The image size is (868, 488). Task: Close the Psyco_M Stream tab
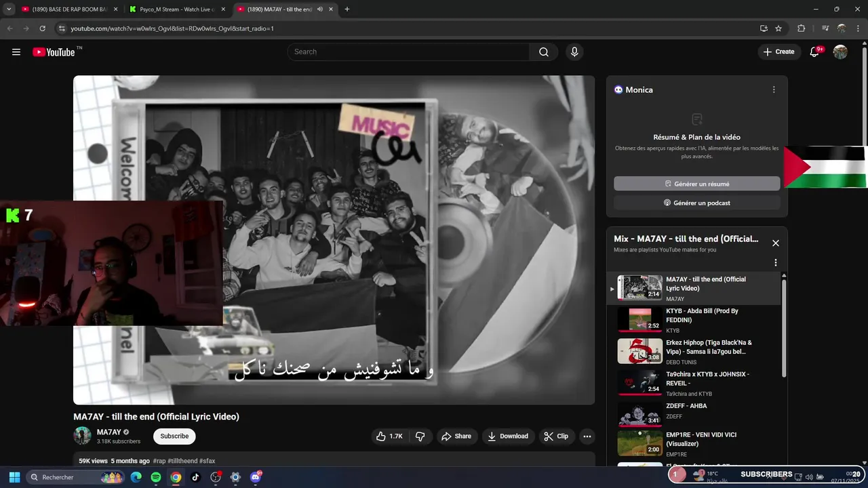223,9
